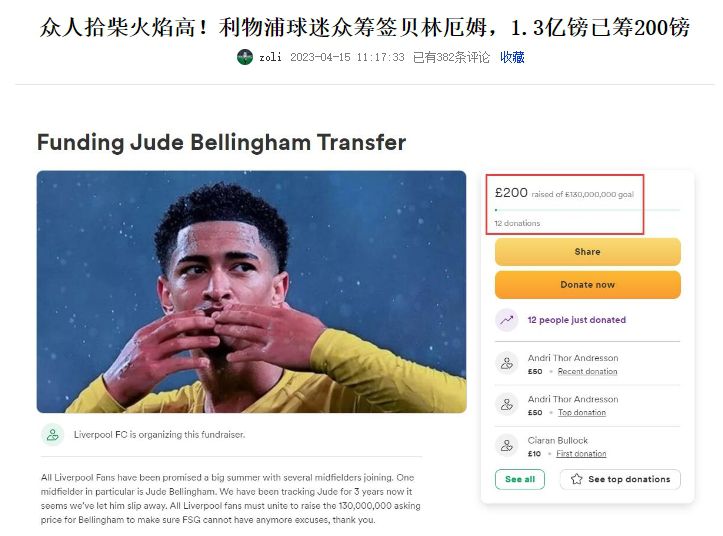Click Ciaran Bullock's donor icon

point(507,446)
